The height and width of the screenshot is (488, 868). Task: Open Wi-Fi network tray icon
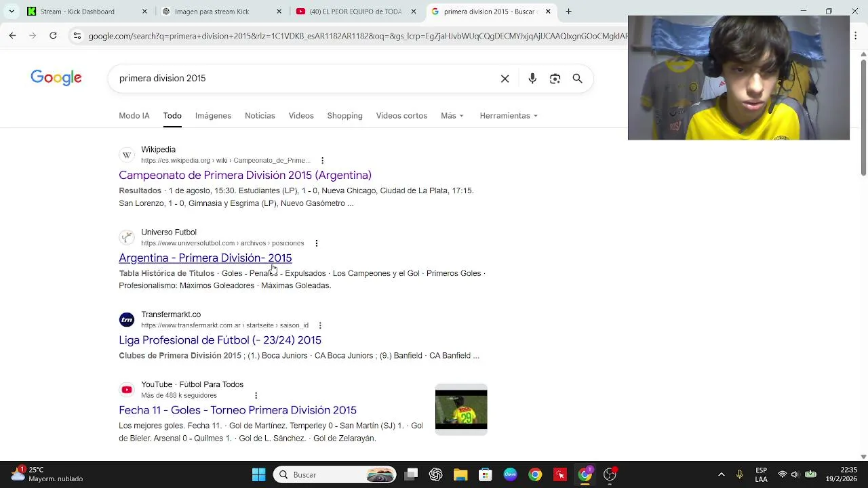tap(782, 474)
